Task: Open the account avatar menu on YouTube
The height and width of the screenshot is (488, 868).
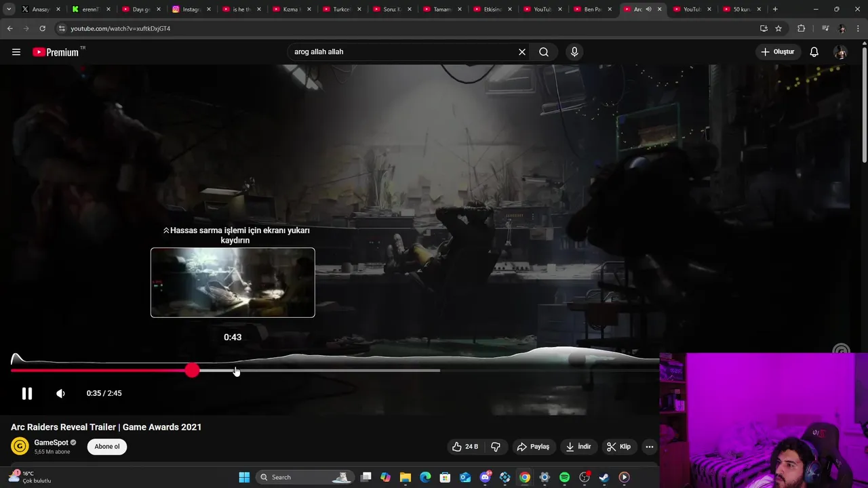Action: point(840,52)
